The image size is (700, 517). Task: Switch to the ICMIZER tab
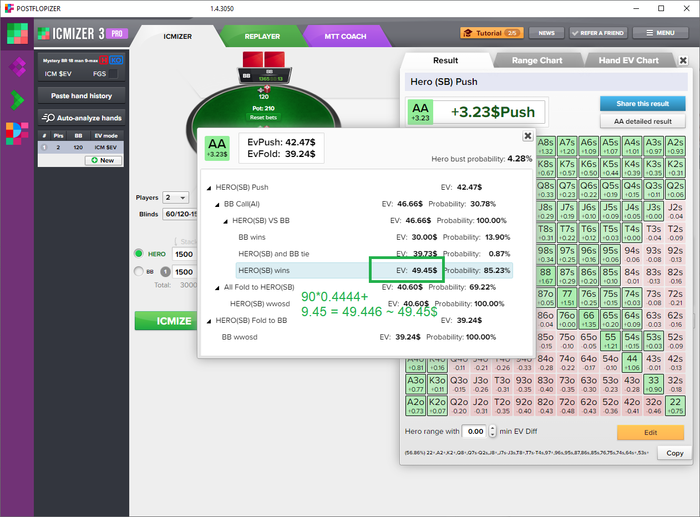tap(177, 36)
